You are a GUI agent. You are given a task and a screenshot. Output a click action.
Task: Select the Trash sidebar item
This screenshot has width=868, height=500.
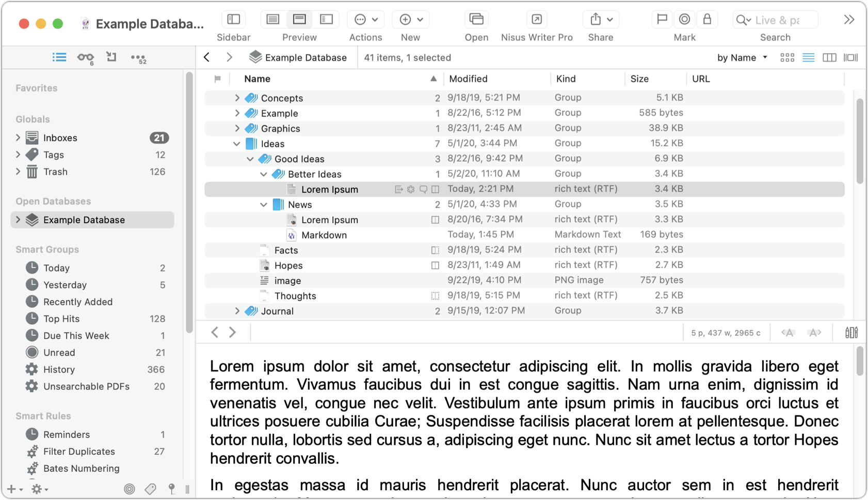(x=92, y=172)
